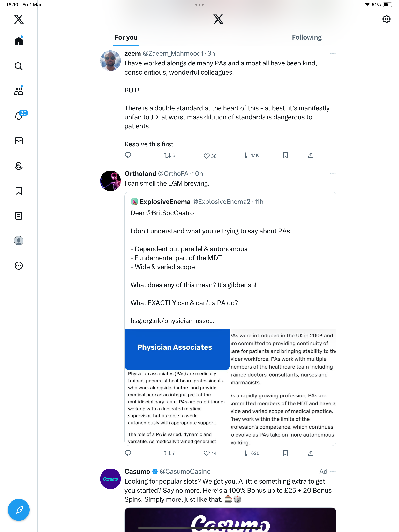The height and width of the screenshot is (532, 399).
Task: Open more options on zeem's post
Action: [x=333, y=53]
